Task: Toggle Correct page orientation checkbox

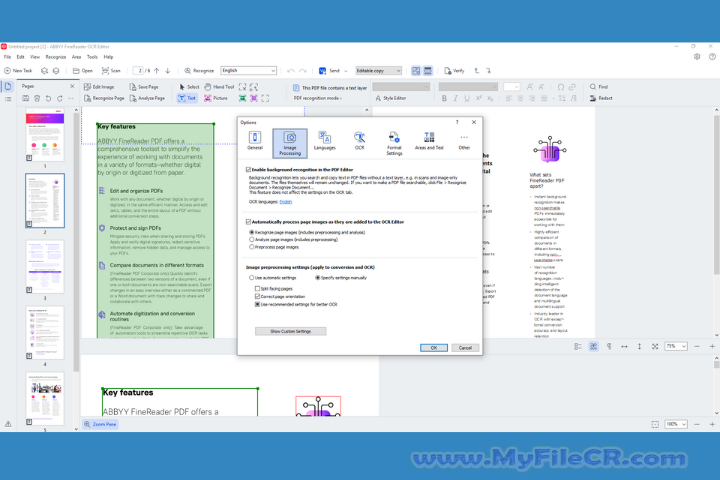Action: (258, 297)
